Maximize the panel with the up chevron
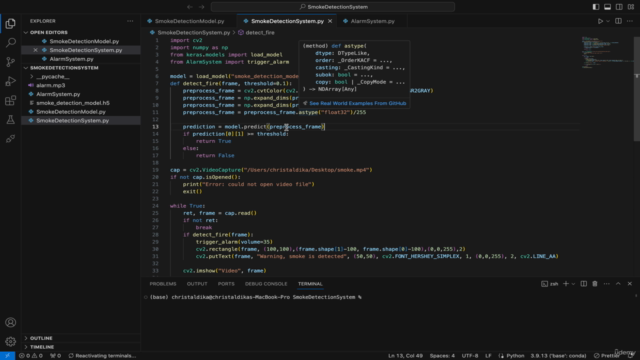The height and width of the screenshot is (360, 640). [x=618, y=284]
